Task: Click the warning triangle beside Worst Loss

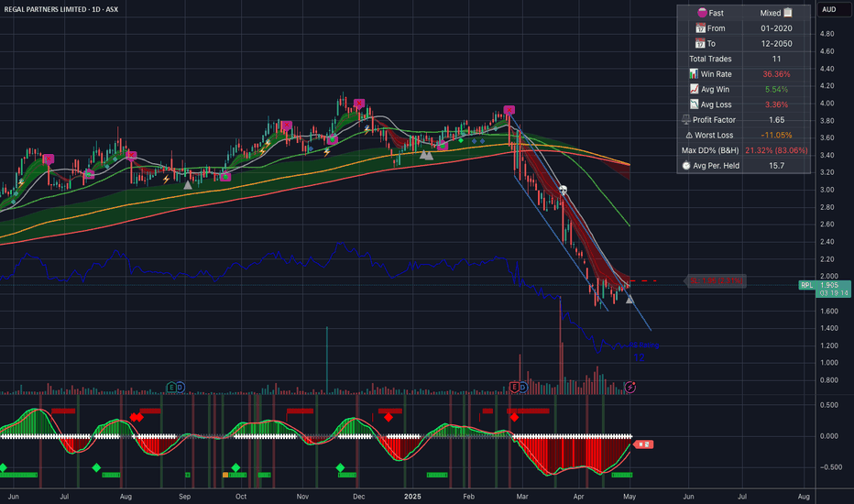Action: pos(689,135)
